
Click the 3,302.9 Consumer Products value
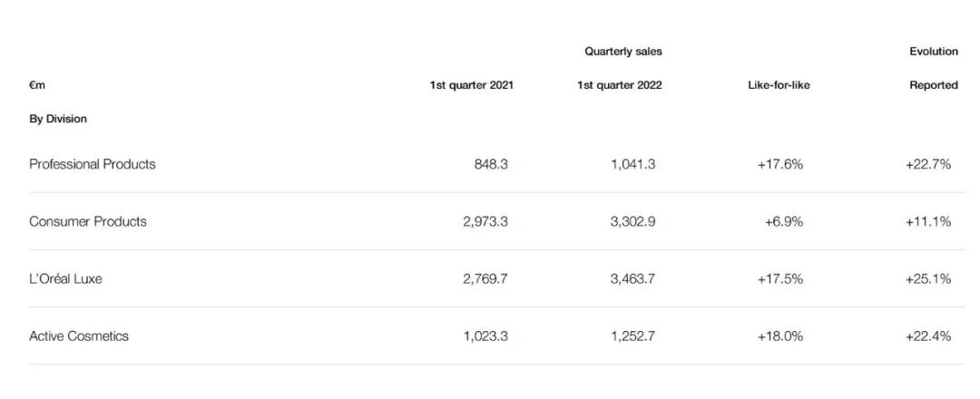(632, 221)
